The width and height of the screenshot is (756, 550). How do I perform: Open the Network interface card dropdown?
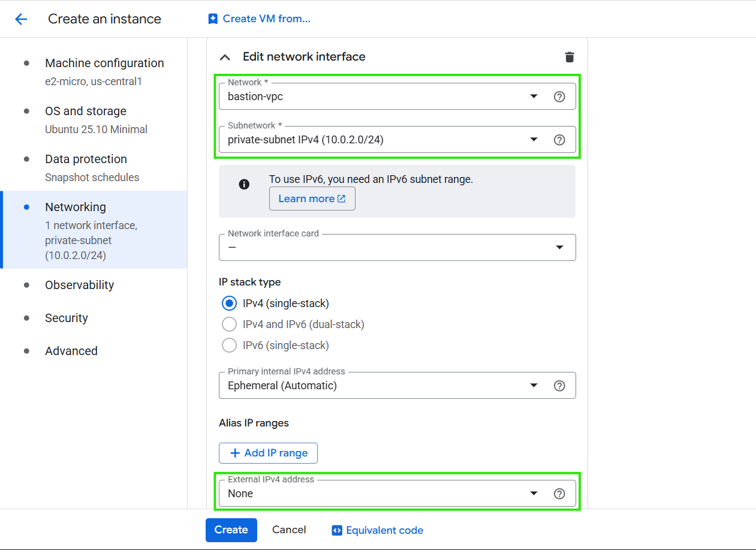coord(397,248)
